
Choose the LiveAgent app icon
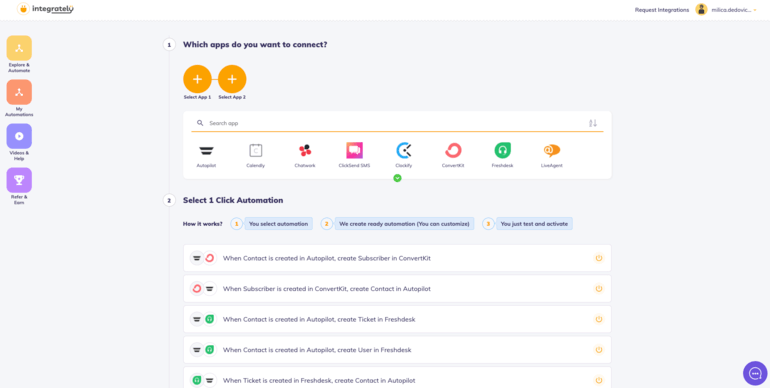pos(551,151)
